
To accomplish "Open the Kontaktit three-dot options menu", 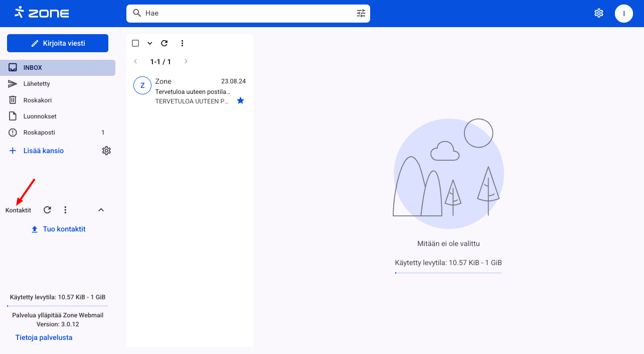I will pyautogui.click(x=65, y=210).
